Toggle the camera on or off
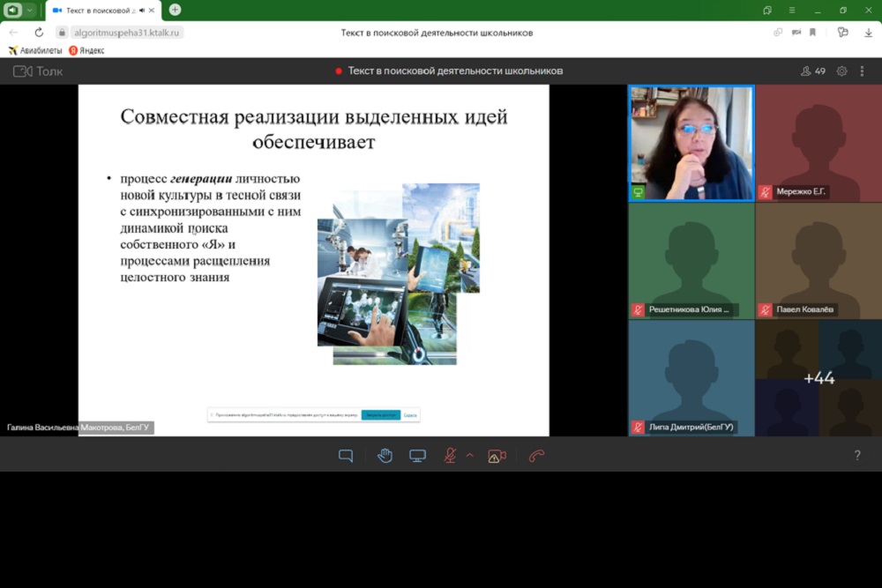This screenshot has height=588, width=882. pyautogui.click(x=497, y=456)
